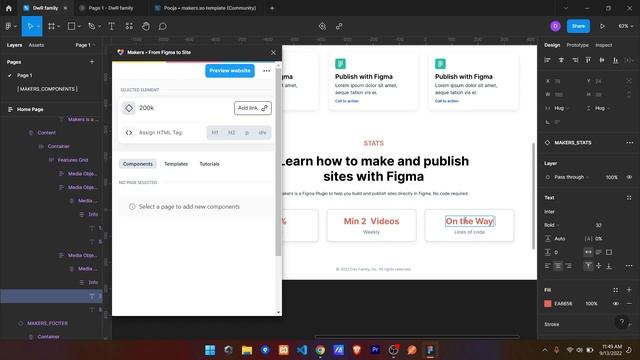Select the Rectangle shape tool
This screenshot has height=360, width=640.
tap(71, 26)
